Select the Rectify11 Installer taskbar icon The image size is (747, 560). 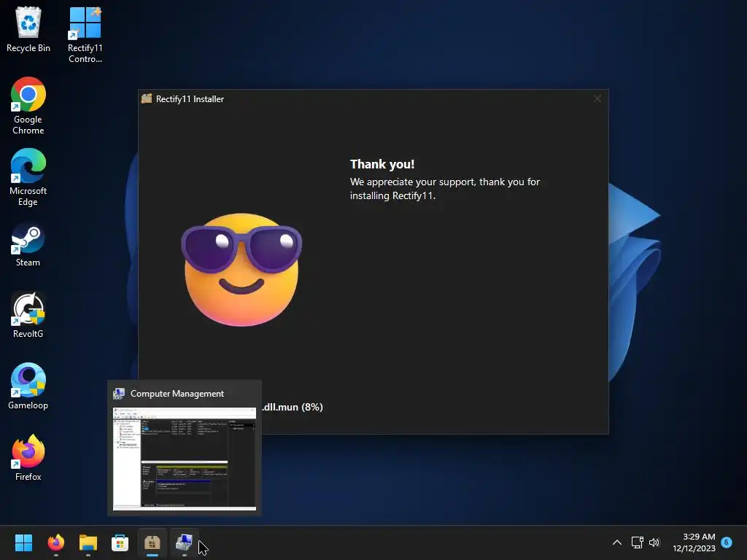pyautogui.click(x=152, y=542)
